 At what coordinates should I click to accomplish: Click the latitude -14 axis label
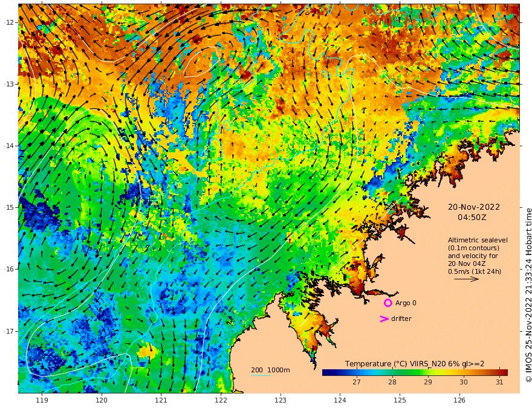point(9,146)
